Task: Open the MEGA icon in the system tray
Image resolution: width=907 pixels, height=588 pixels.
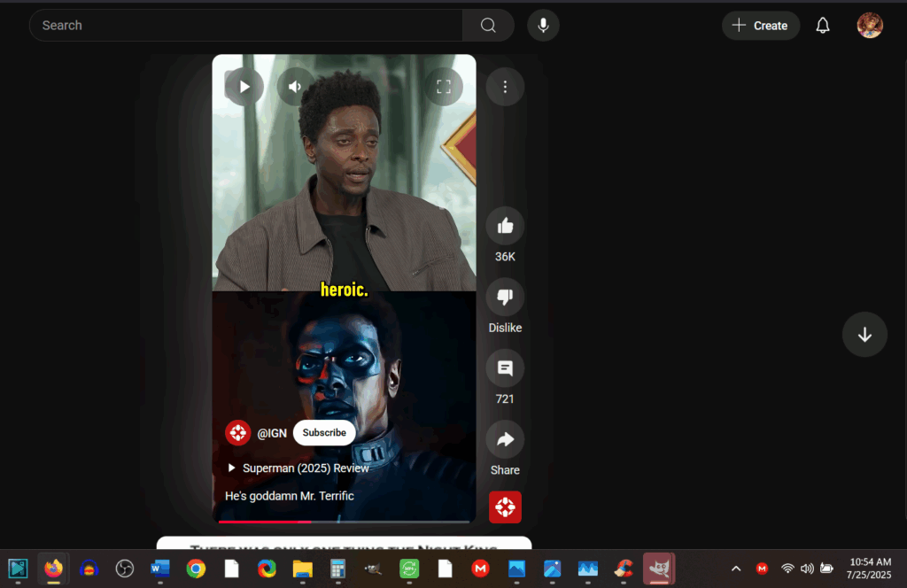Action: point(763,569)
